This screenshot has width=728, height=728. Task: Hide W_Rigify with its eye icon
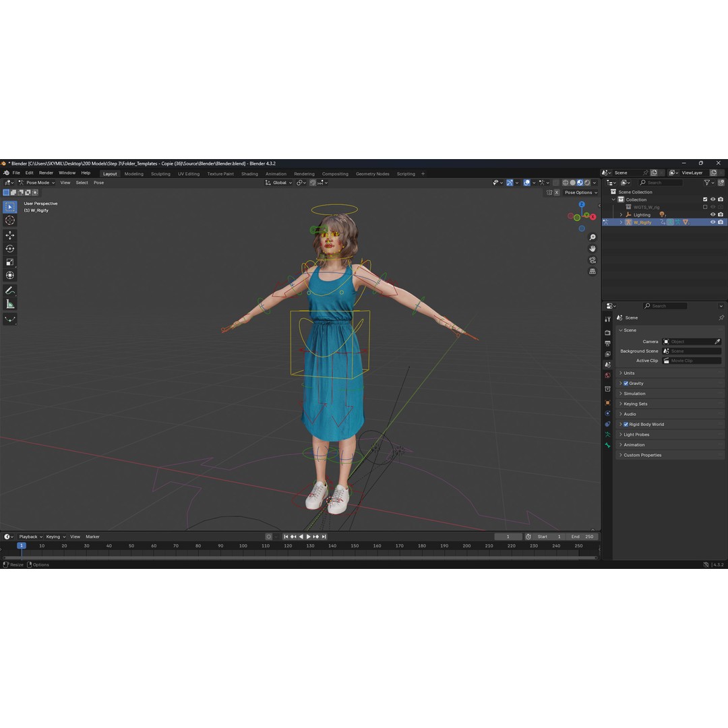[x=712, y=222]
